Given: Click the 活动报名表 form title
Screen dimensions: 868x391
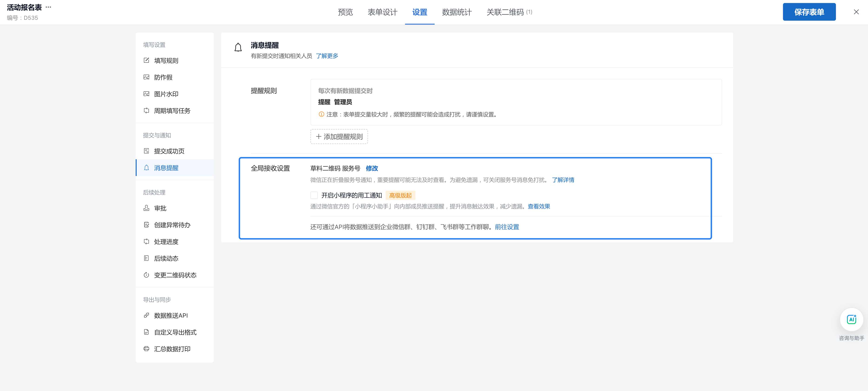Looking at the screenshot, I should 24,7.
